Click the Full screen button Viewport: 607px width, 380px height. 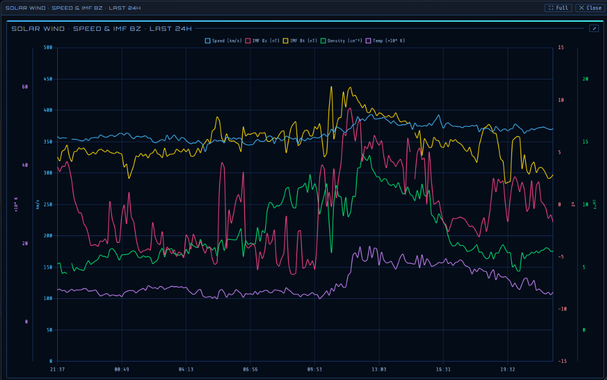click(x=558, y=8)
